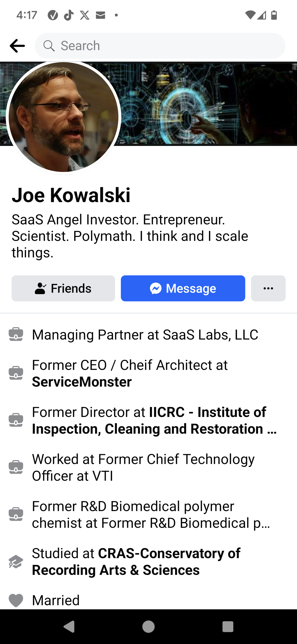Screen dimensions: 297x644
Task: Open the ServiceMonster page link
Action: click(x=82, y=382)
